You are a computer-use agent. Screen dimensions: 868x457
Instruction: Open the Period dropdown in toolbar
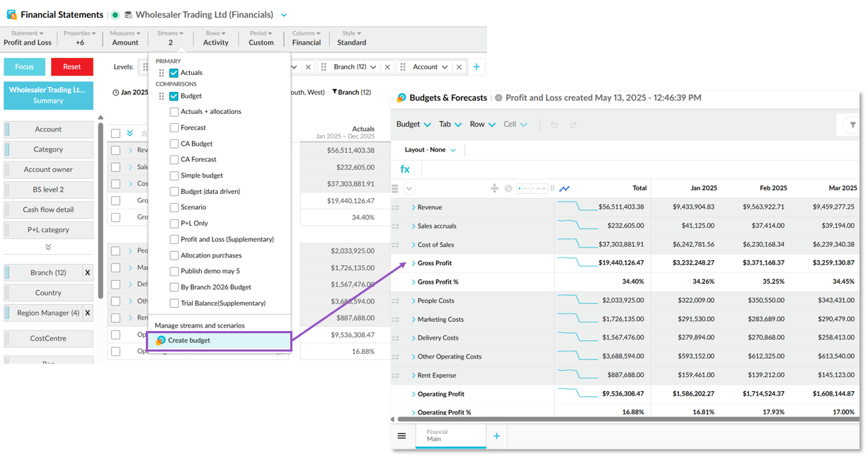pyautogui.click(x=261, y=38)
